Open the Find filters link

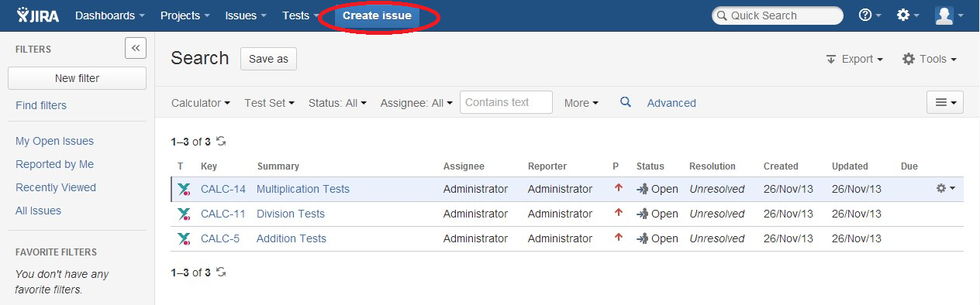click(x=41, y=105)
